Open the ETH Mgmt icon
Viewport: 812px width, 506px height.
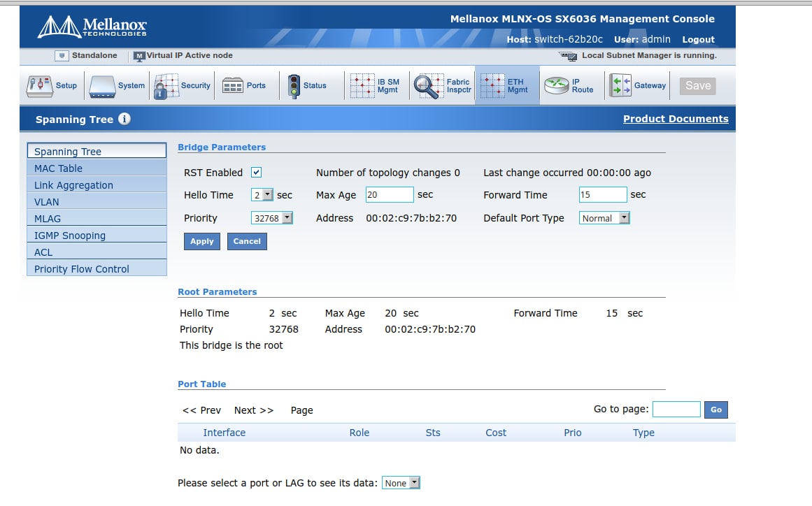(492, 86)
